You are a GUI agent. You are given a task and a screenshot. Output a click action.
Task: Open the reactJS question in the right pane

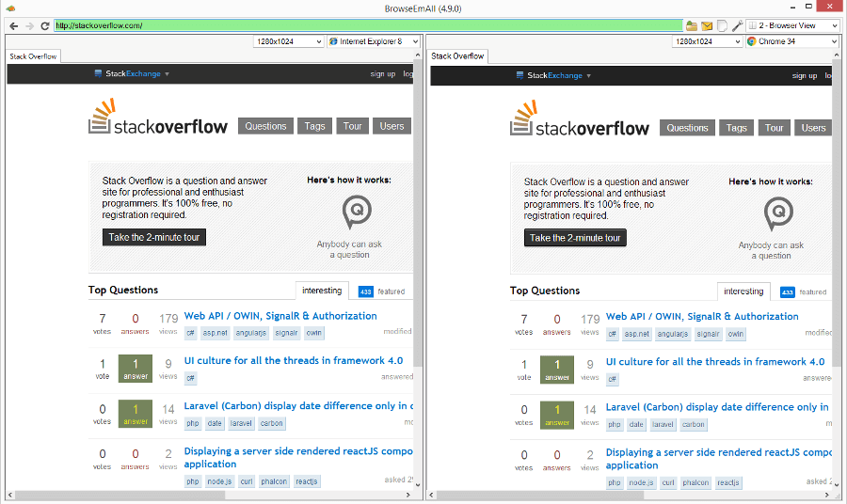(718, 459)
